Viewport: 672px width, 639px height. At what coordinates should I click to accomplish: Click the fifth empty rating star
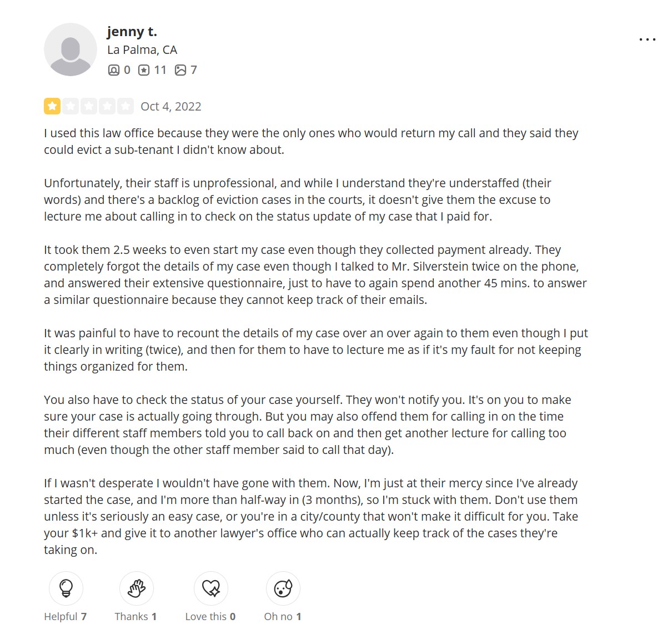point(126,106)
